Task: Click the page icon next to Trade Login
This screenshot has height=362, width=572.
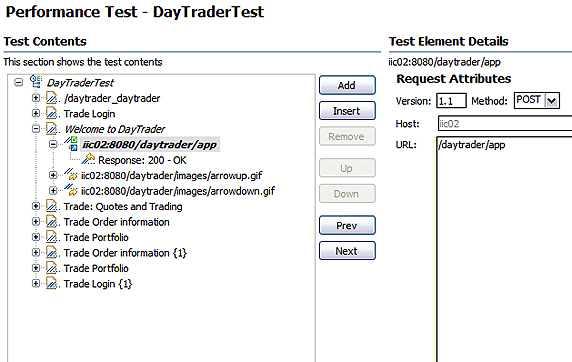Action: pos(52,113)
